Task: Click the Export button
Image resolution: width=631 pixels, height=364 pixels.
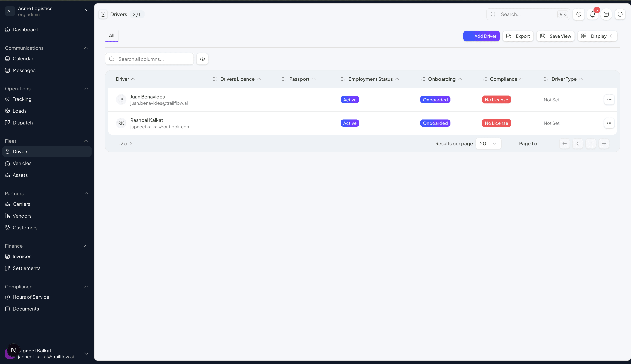Action: coord(518,36)
